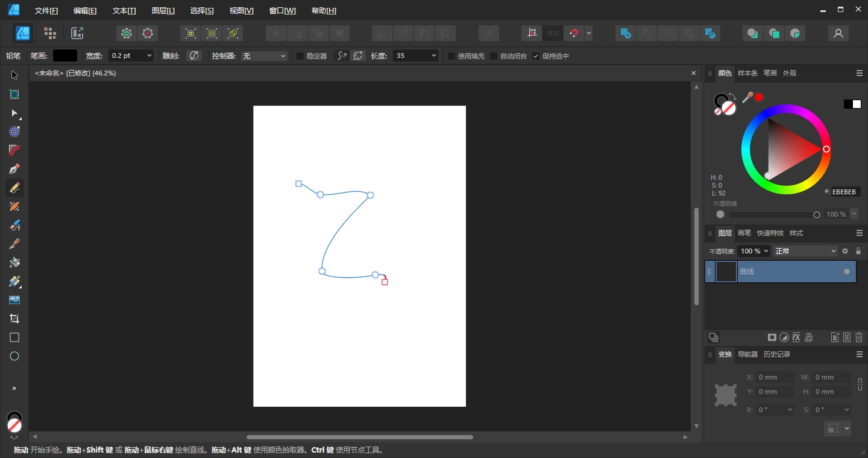Open account profile icon in toolbar
The height and width of the screenshot is (458, 868).
point(838,33)
